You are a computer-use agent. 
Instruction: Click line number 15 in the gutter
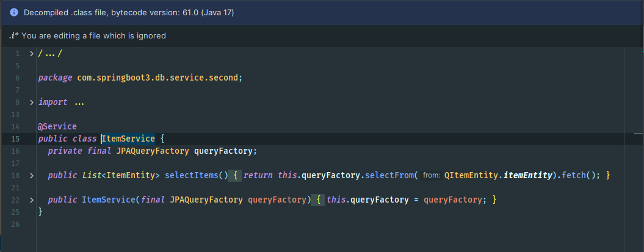15,139
